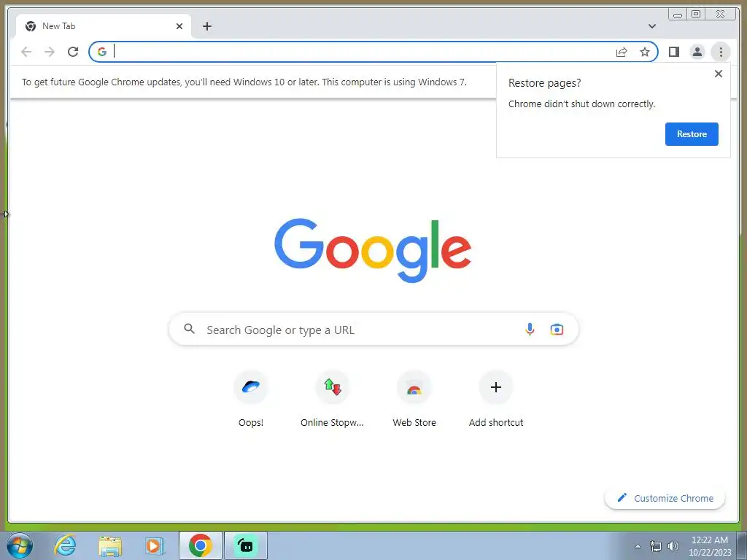Bookmark this tab with the star icon

pyautogui.click(x=645, y=52)
